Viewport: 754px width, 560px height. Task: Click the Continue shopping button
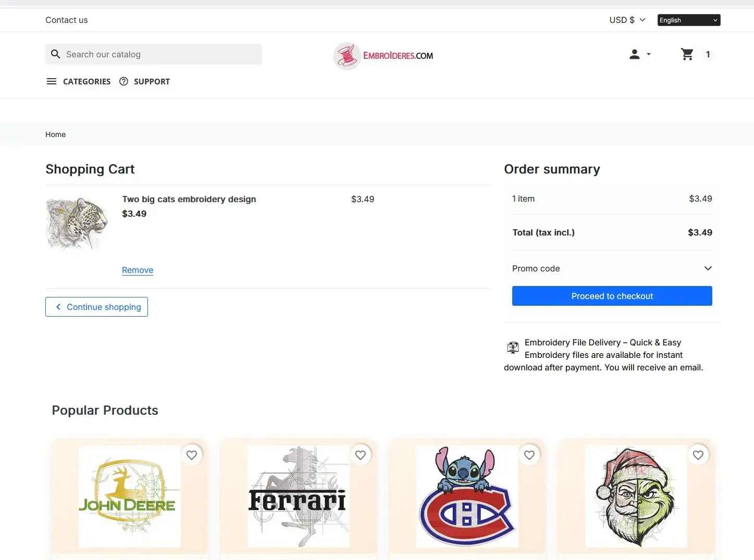[96, 307]
